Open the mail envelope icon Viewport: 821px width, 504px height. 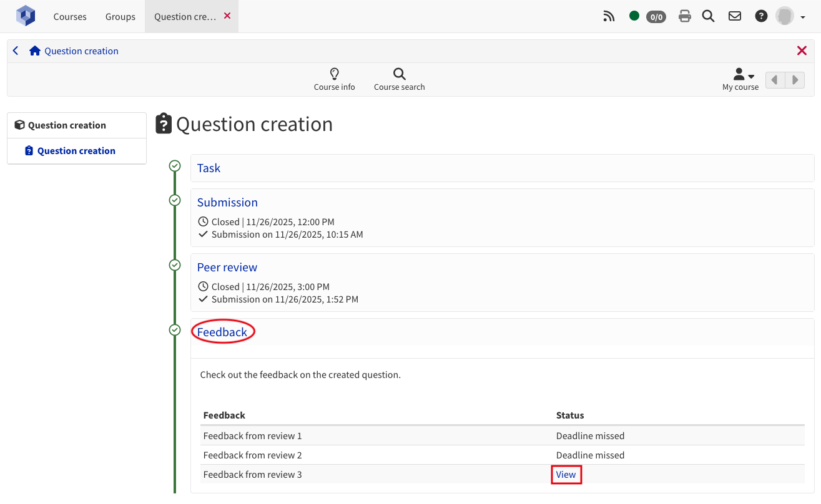pyautogui.click(x=735, y=16)
